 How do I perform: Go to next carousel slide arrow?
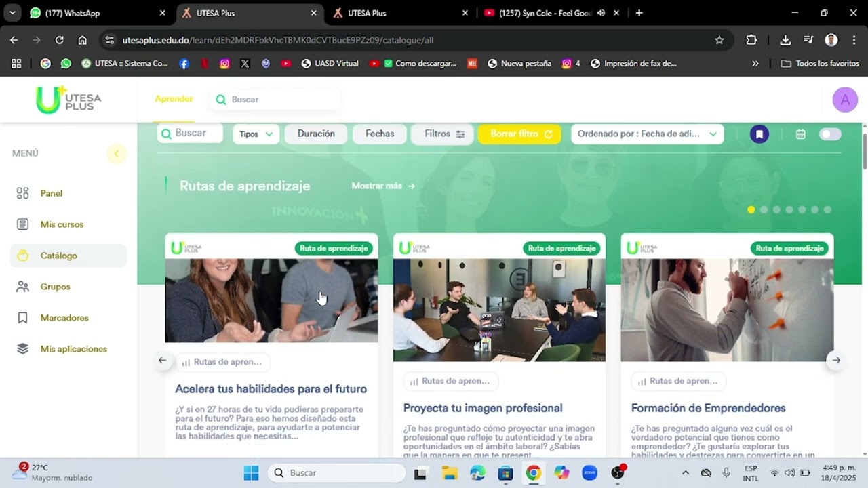point(836,361)
